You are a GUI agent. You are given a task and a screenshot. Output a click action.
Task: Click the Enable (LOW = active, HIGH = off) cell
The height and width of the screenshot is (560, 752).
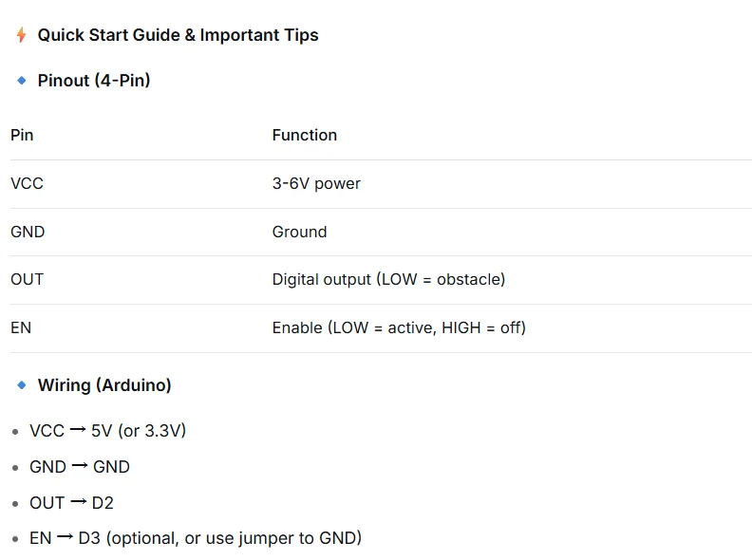click(x=399, y=328)
